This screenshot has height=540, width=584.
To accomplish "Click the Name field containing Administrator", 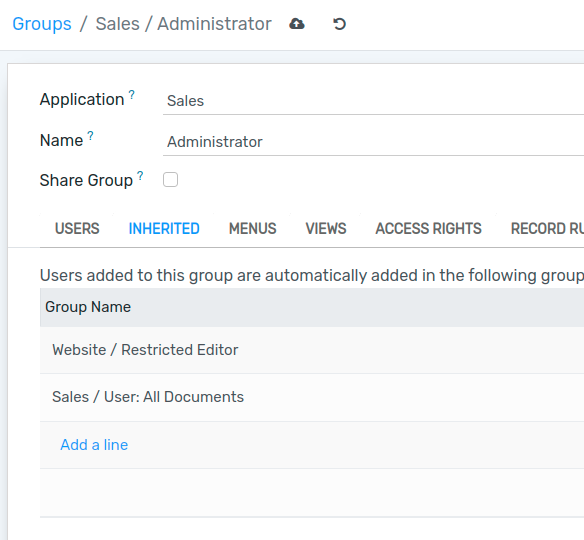I will 373,142.
